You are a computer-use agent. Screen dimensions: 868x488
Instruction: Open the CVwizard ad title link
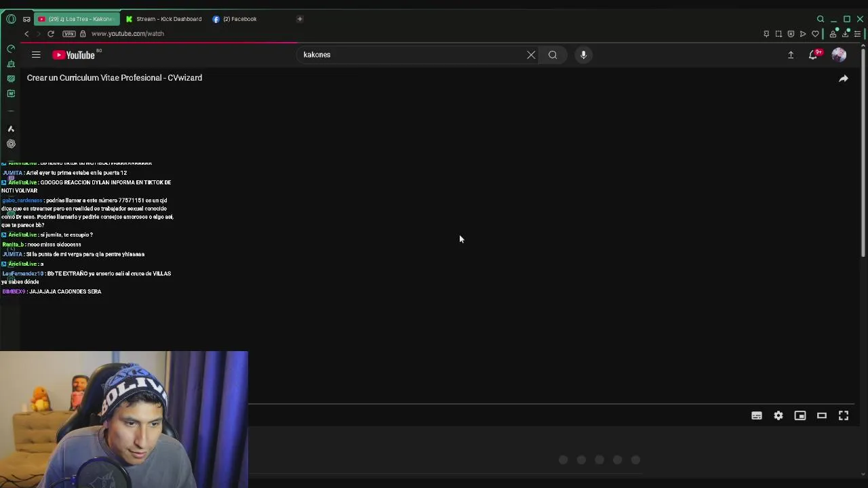coord(115,78)
